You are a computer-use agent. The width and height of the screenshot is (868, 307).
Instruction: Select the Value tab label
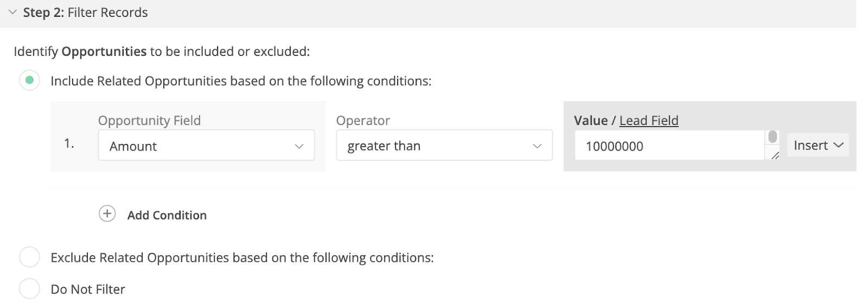[590, 120]
